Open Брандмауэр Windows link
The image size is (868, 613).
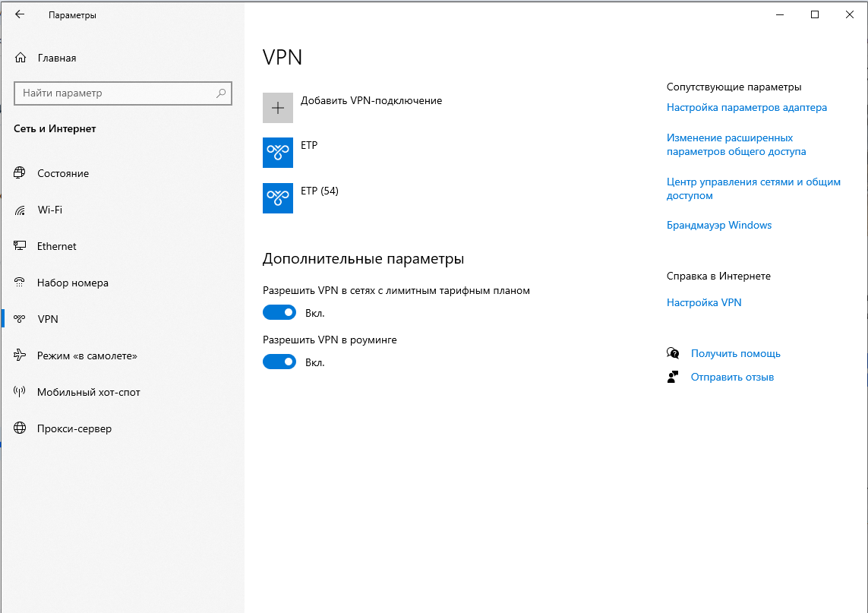(x=719, y=226)
